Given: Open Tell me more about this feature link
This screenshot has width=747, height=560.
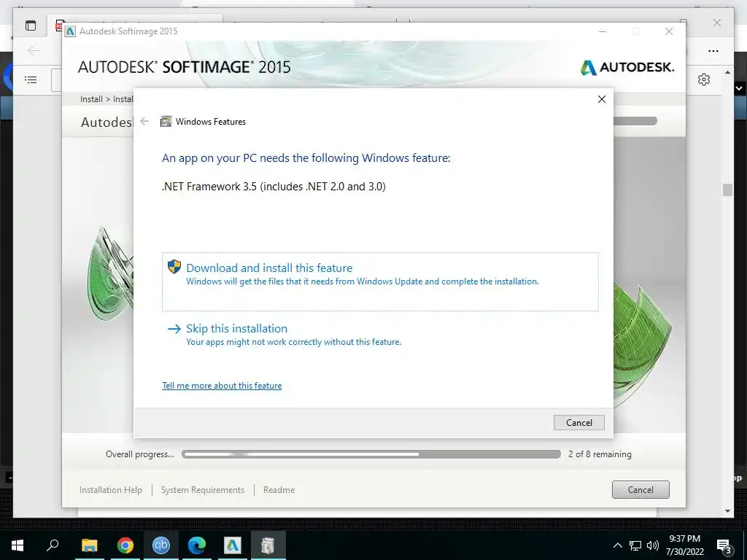Looking at the screenshot, I should coord(222,386).
